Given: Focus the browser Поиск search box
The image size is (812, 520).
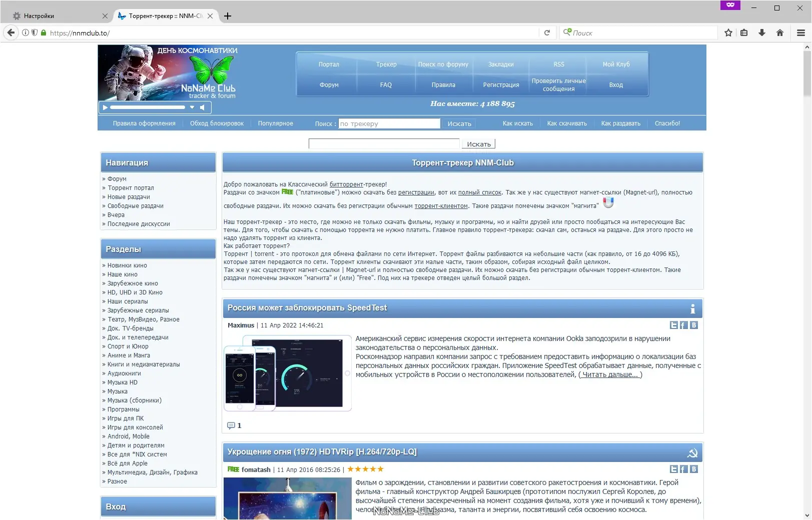Looking at the screenshot, I should 638,33.
